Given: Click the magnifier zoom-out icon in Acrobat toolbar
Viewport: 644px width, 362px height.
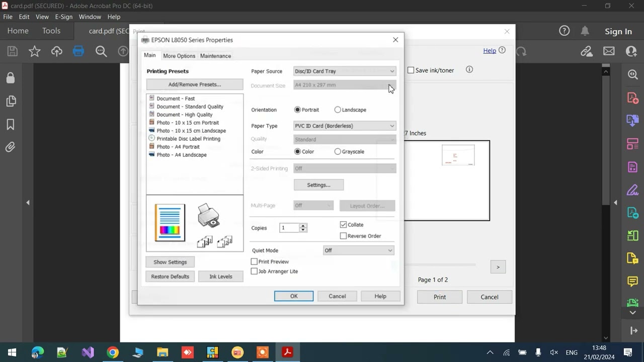Looking at the screenshot, I should (101, 51).
